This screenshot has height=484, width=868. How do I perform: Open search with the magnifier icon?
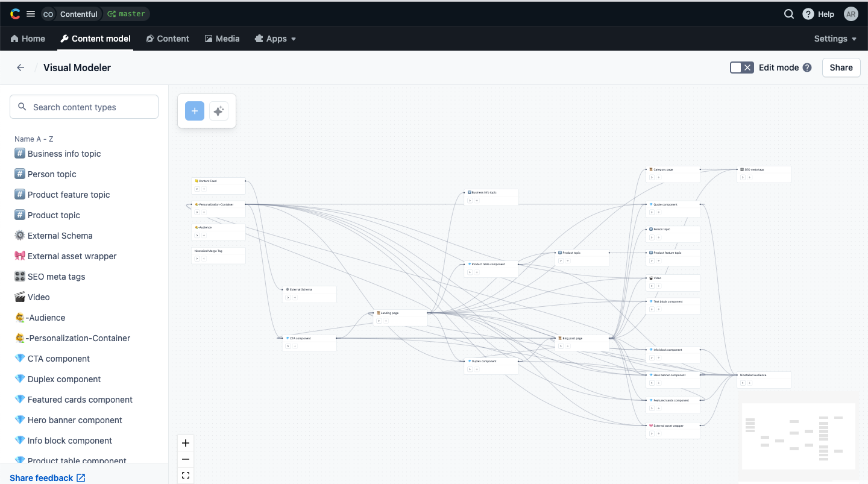coord(789,13)
